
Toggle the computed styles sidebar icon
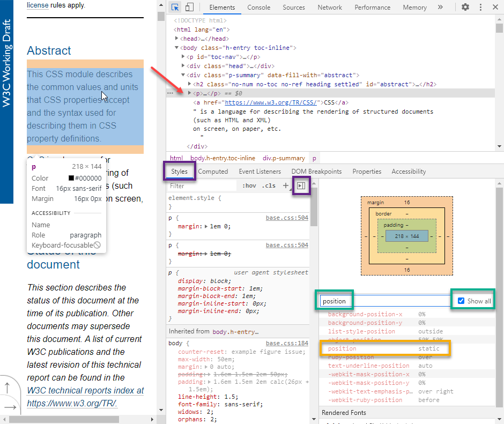(x=301, y=185)
